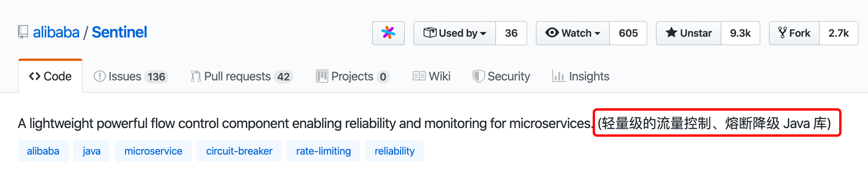The image size is (868, 171).
Task: View the Security tab
Action: pyautogui.click(x=501, y=77)
